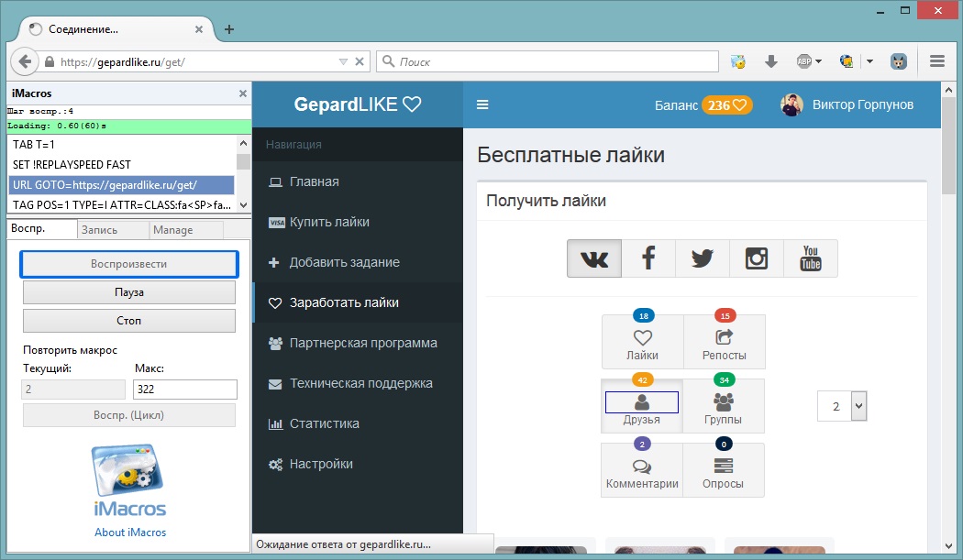Open new tab with plus button
This screenshot has width=963, height=560.
click(229, 28)
